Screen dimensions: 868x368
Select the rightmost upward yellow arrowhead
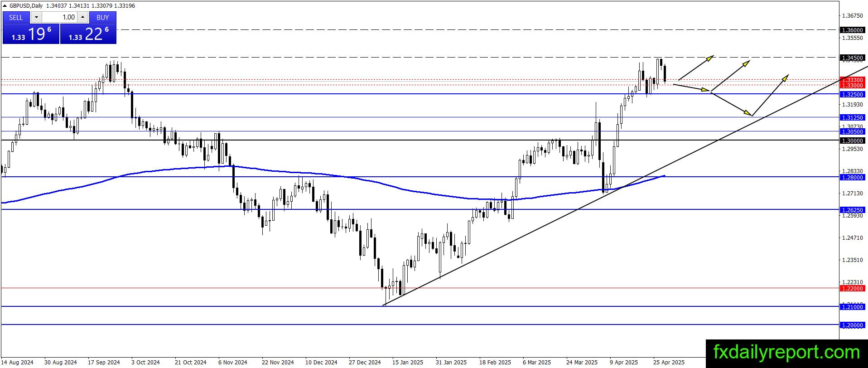pos(785,77)
